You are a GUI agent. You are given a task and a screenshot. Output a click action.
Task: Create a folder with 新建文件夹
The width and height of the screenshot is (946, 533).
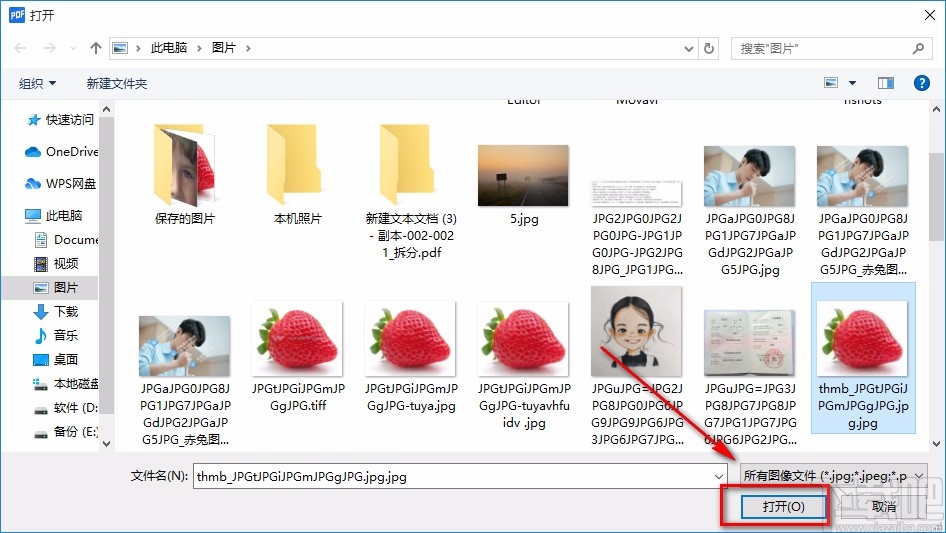117,83
